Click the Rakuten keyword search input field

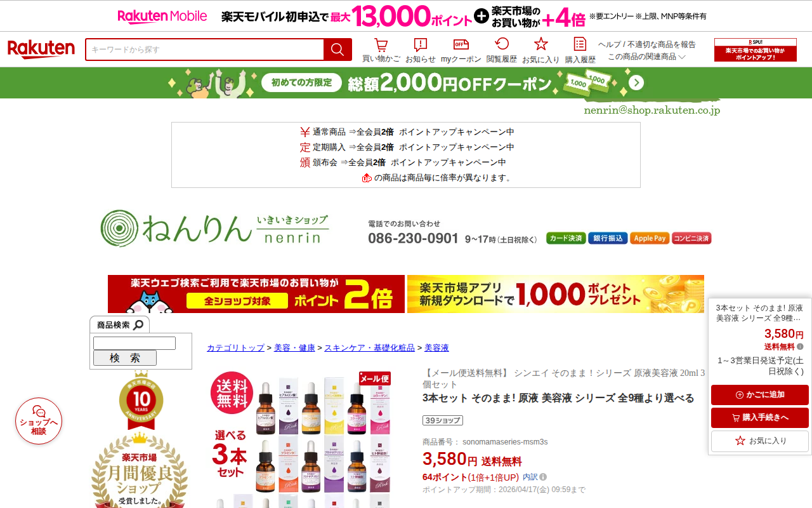[x=204, y=50]
